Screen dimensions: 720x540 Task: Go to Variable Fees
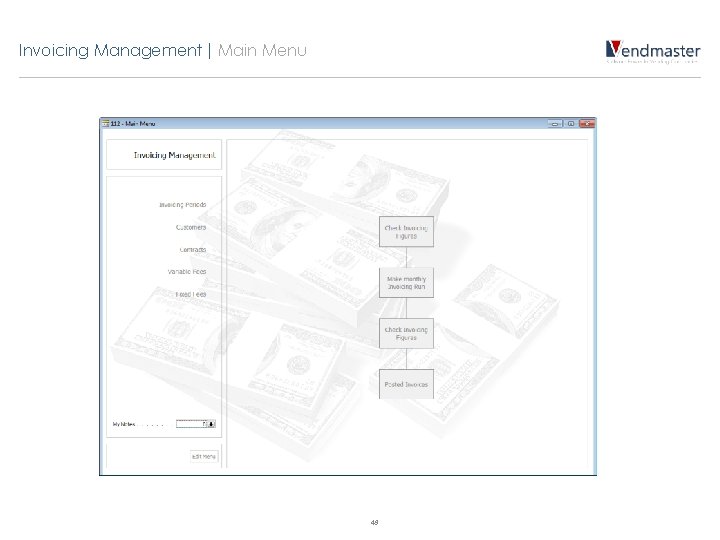pyautogui.click(x=187, y=272)
